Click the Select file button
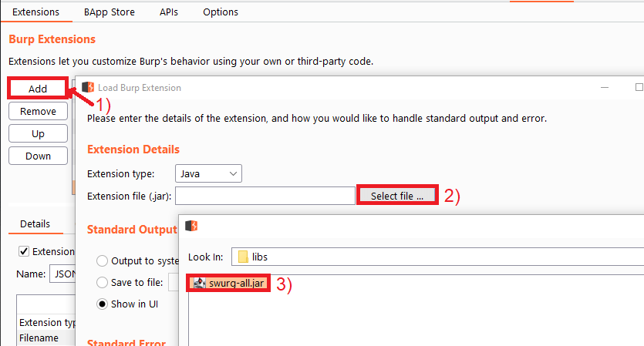Screen dimensions: 644x346 396,196
